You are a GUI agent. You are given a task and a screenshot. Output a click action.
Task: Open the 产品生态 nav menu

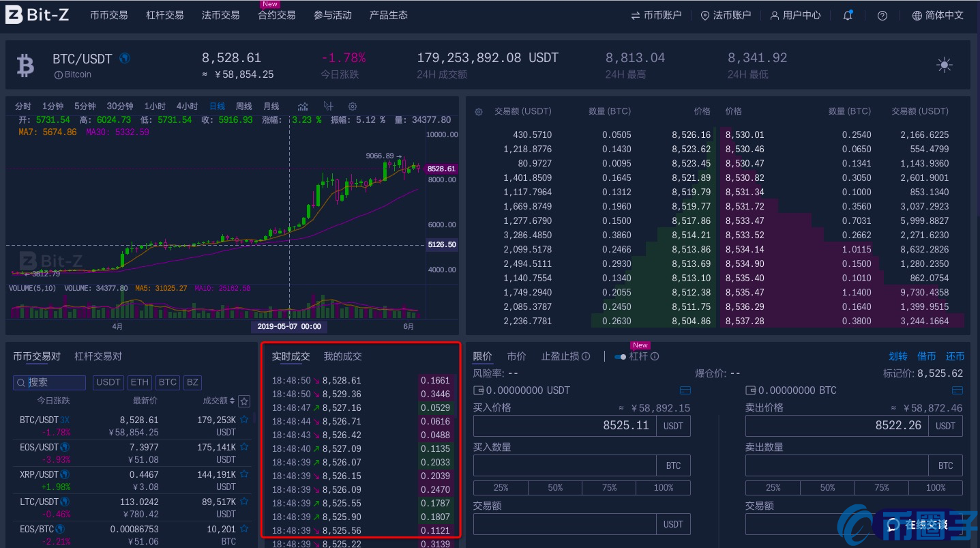389,15
